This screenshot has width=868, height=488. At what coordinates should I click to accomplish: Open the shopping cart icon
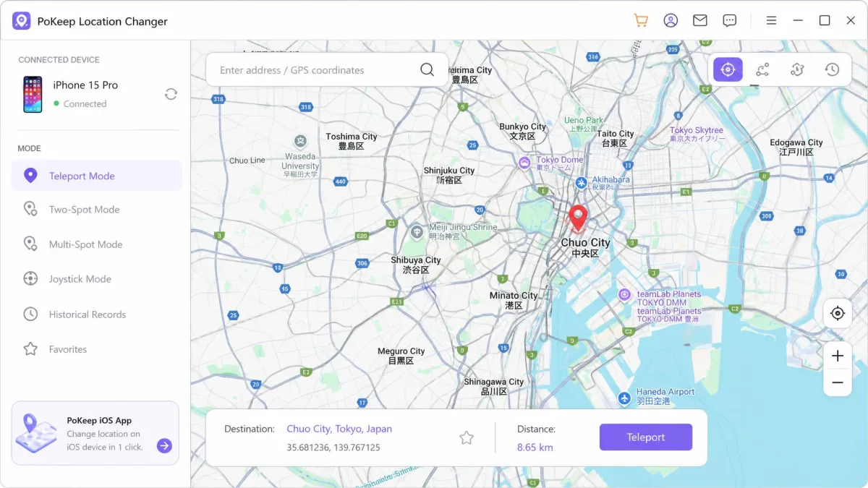pos(640,20)
